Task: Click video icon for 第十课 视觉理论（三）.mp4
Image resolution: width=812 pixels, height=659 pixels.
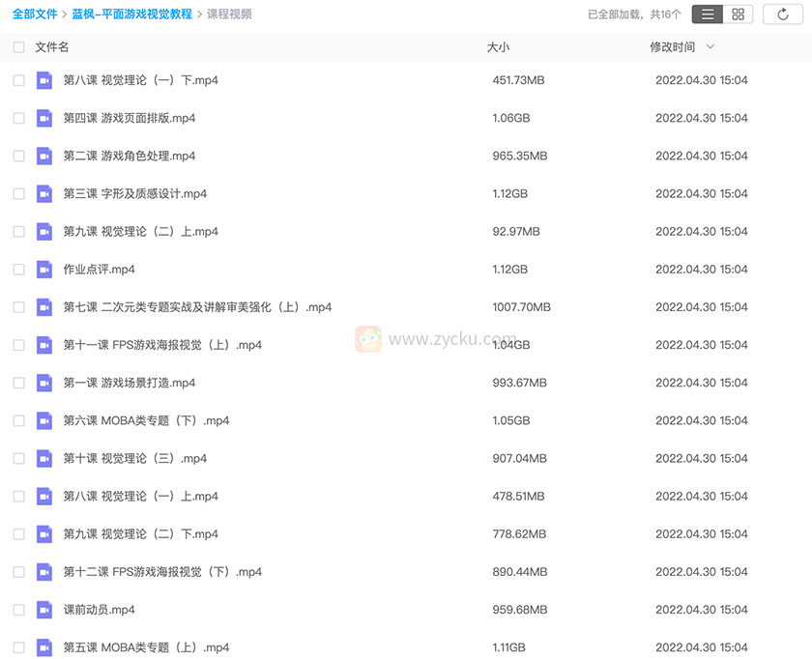Action: [x=44, y=458]
